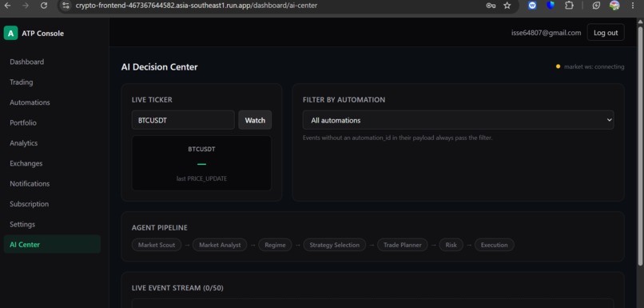
Task: Click the Strategy Selection pipeline chip
Action: click(x=334, y=245)
